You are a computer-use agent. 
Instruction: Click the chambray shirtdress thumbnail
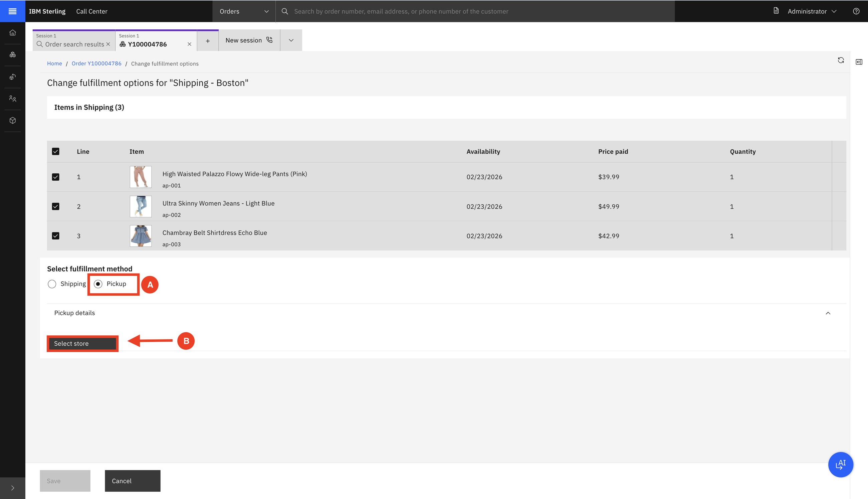click(x=141, y=236)
